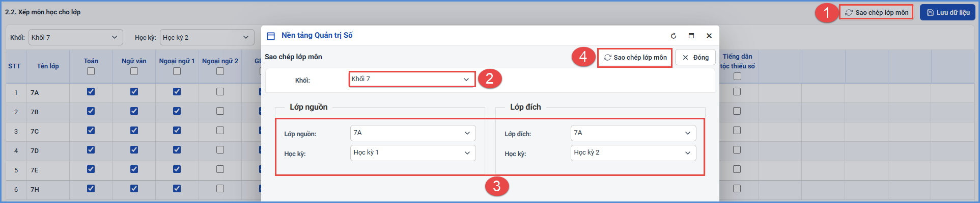This screenshot has height=203, width=980.
Task: Open the Lớp nguồn class dropdown
Action: pyautogui.click(x=413, y=133)
